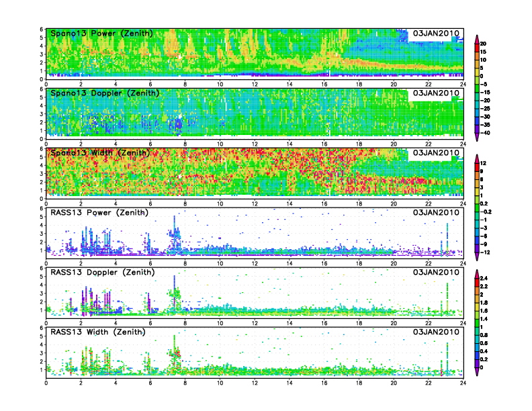
Task: Click the -25 label on the top colorbar
Action: [x=485, y=109]
